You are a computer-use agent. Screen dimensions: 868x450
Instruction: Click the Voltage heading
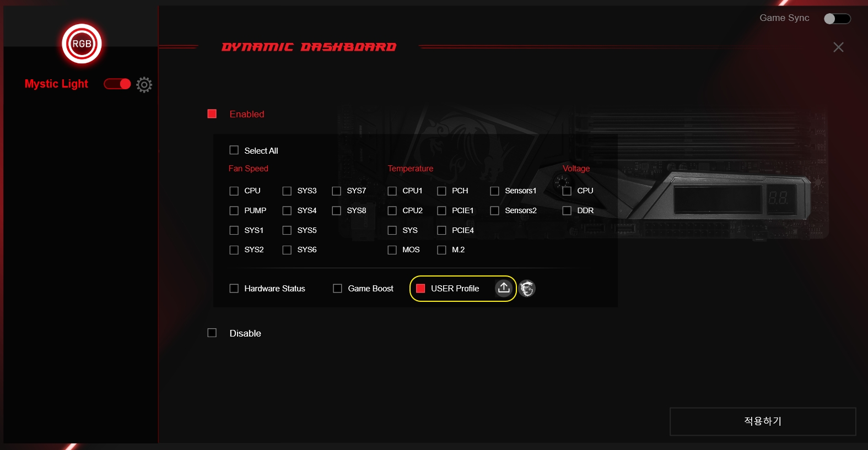click(x=576, y=169)
